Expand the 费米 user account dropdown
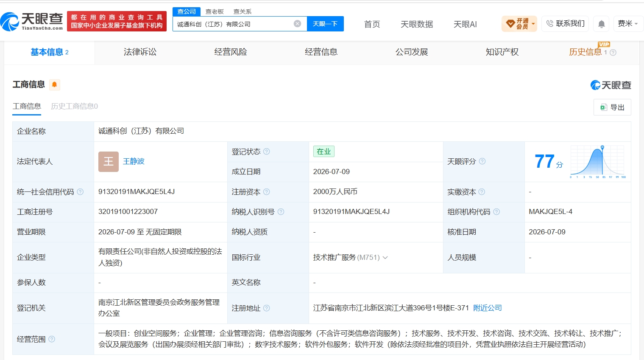This screenshot has width=644, height=360. click(628, 24)
